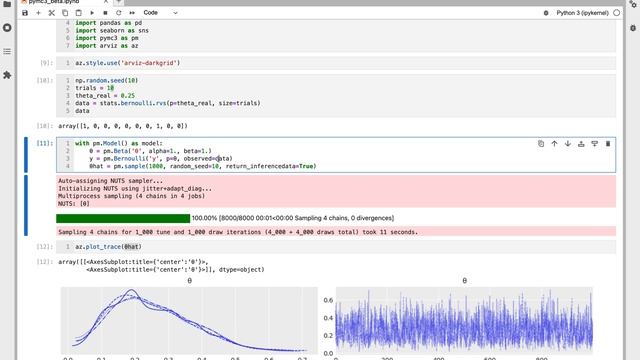Enable the debugger bug icon in toolbar
Viewport: 640px width, 360px height.
click(546, 13)
